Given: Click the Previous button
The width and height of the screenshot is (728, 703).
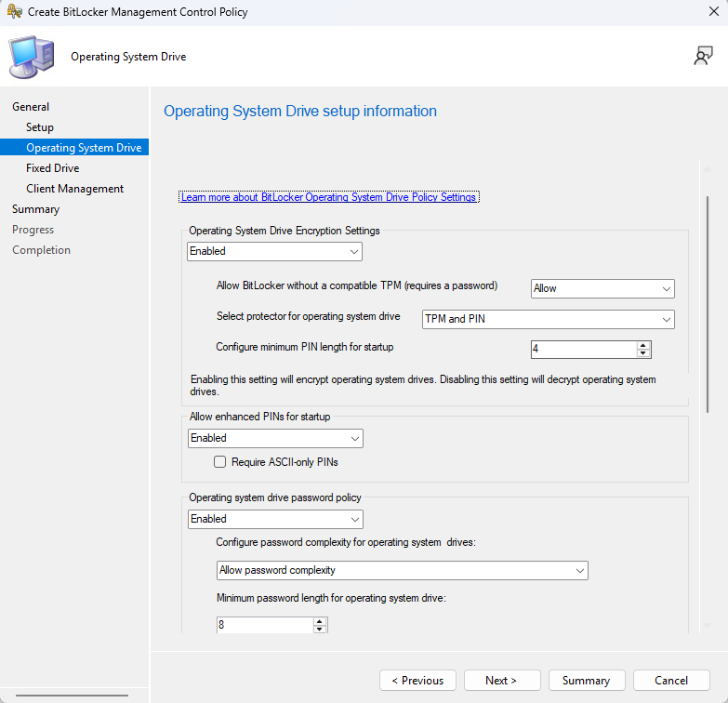Looking at the screenshot, I should (x=417, y=681).
